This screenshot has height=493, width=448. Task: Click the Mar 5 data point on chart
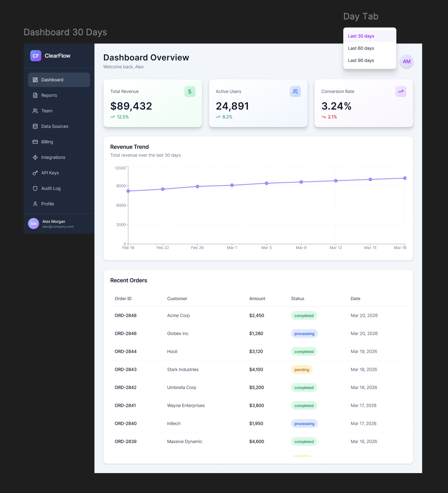tap(267, 183)
